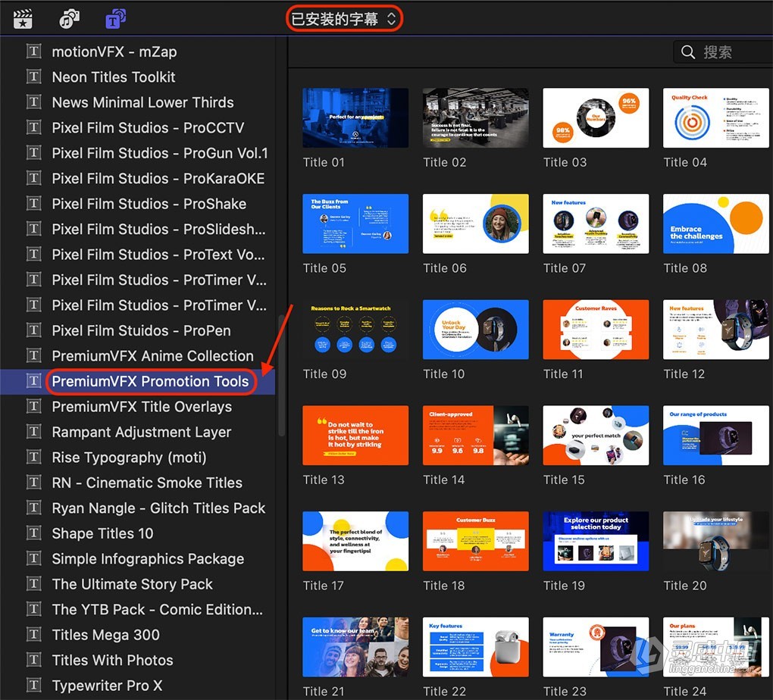
Task: Click the T icon beside Shape Titles 10
Action: pos(33,533)
